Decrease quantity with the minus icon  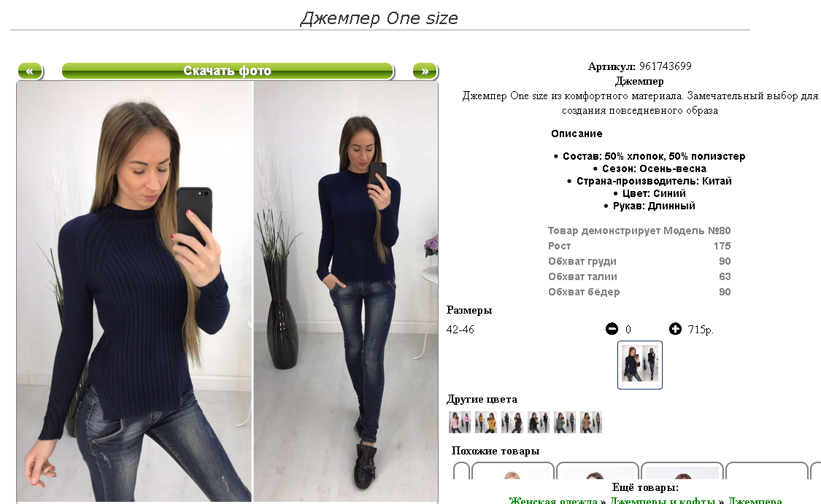pyautogui.click(x=612, y=329)
